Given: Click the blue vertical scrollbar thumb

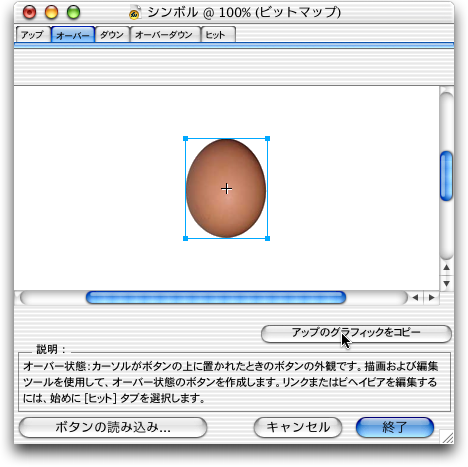Looking at the screenshot, I should click(x=446, y=176).
